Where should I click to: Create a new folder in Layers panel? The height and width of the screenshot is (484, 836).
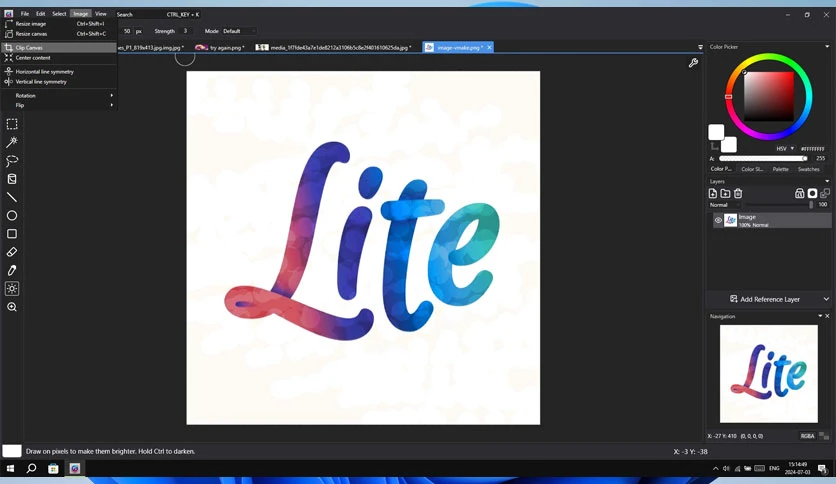(725, 193)
